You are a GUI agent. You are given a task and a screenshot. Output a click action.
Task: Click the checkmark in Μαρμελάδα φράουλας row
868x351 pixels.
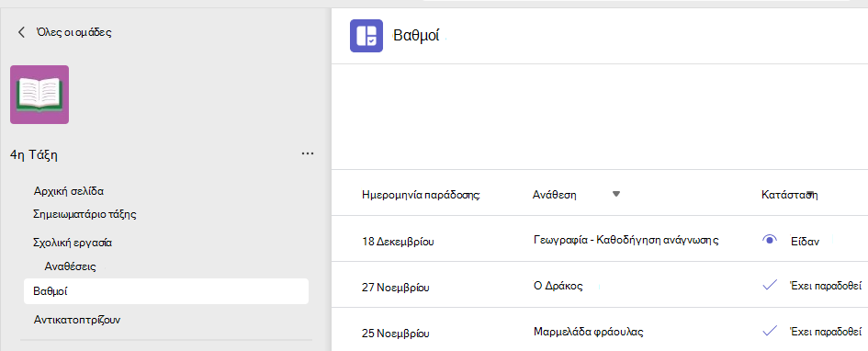(x=770, y=332)
